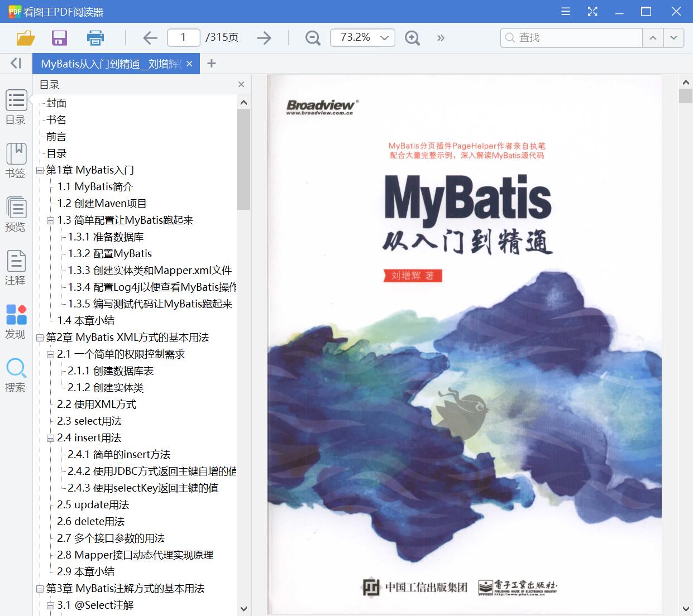This screenshot has height=616, width=693.
Task: Open section 1.4 本章小结
Action: 86,321
